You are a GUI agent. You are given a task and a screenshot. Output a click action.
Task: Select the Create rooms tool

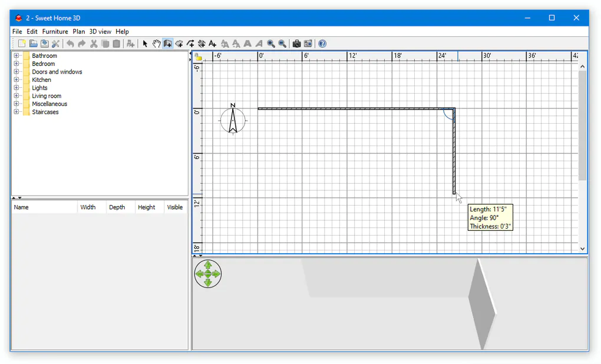(x=179, y=44)
